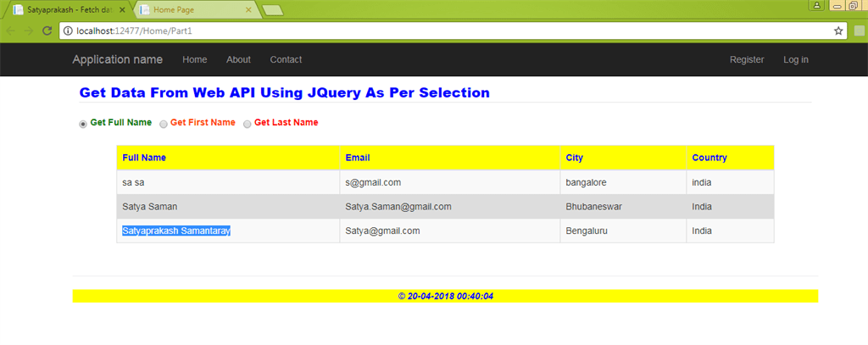Screen dimensions: 868x345
Task: Click the bangalore city cell
Action: click(x=623, y=182)
